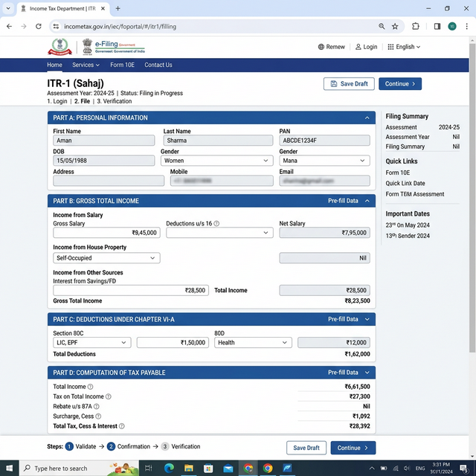
Task: Click the top Save Draft button
Action: (349, 84)
